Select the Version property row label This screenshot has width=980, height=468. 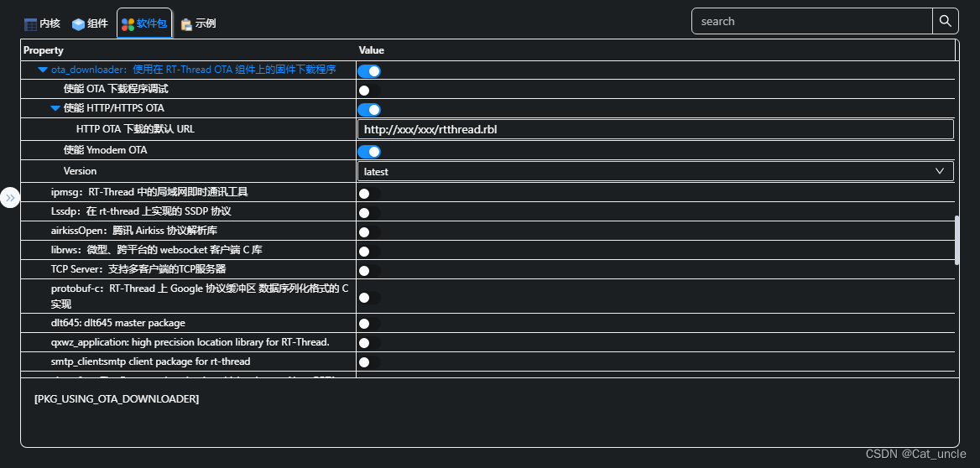pyautogui.click(x=80, y=170)
